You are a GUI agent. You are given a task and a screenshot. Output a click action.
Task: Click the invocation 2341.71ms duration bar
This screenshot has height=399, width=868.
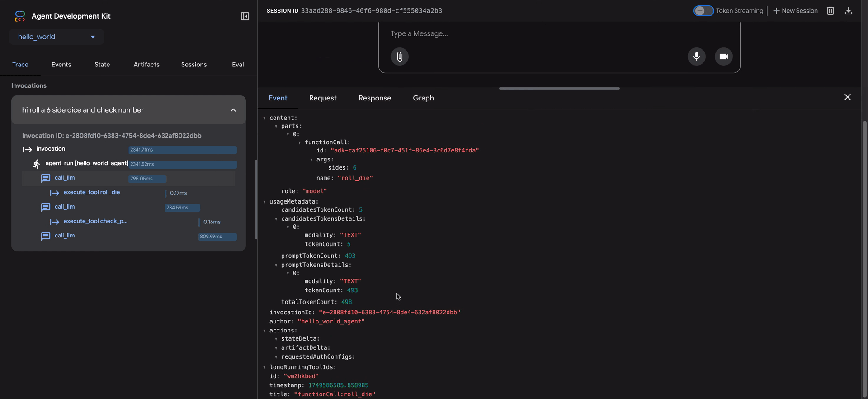[x=182, y=150]
